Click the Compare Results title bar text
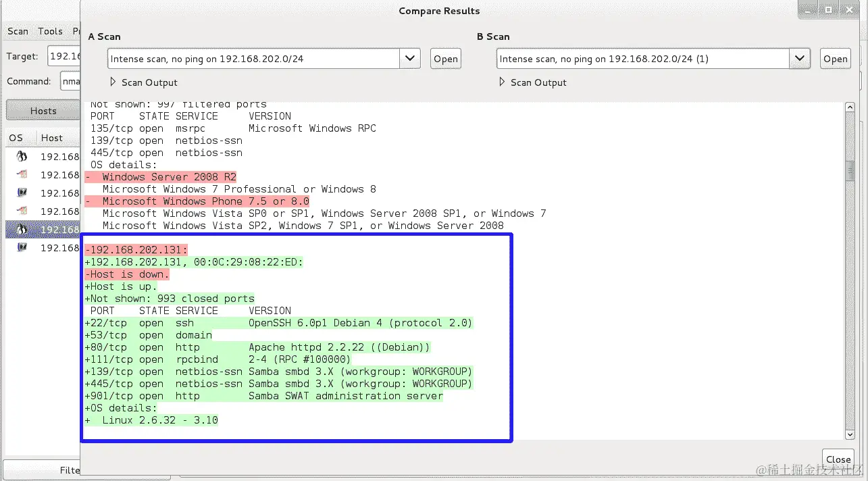 click(439, 11)
